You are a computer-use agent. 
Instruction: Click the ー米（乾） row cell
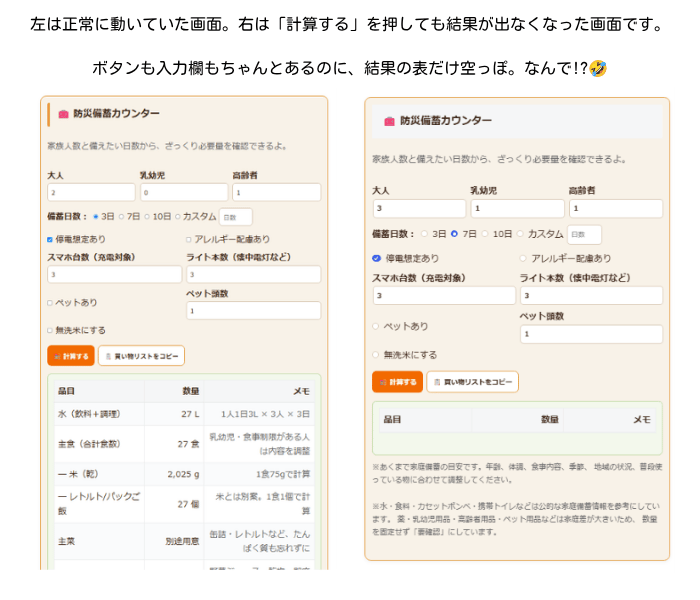click(x=99, y=474)
